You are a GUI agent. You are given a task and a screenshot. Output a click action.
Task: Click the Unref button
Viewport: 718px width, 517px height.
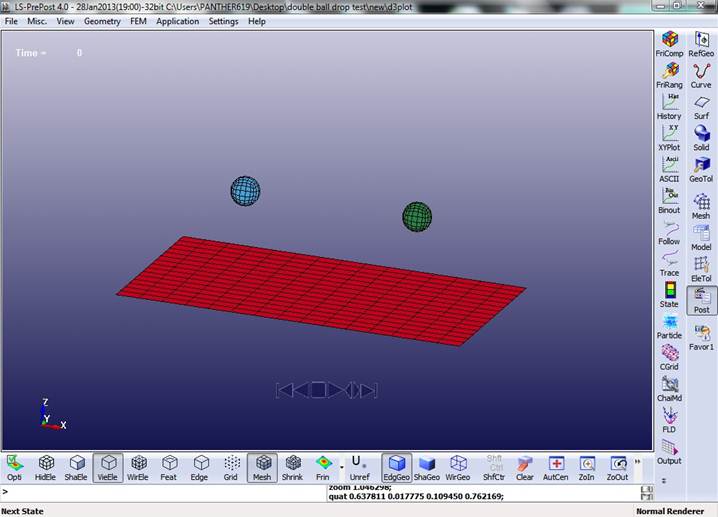pyautogui.click(x=359, y=468)
